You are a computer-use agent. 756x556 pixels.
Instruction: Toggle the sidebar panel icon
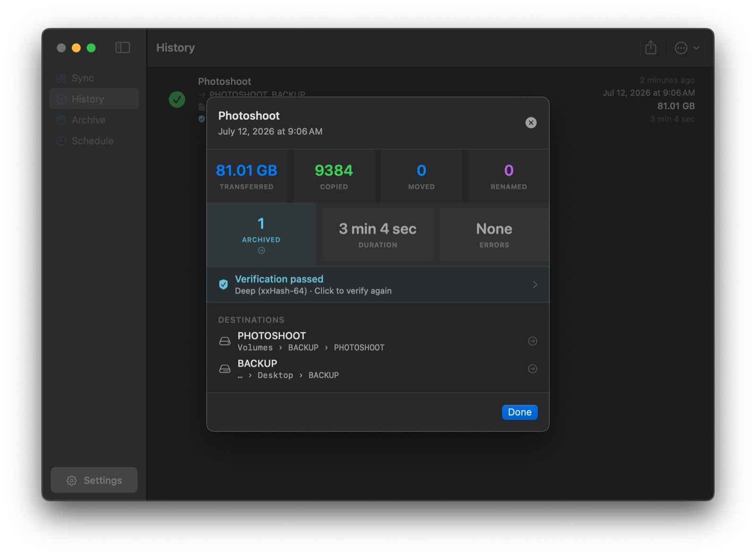122,48
